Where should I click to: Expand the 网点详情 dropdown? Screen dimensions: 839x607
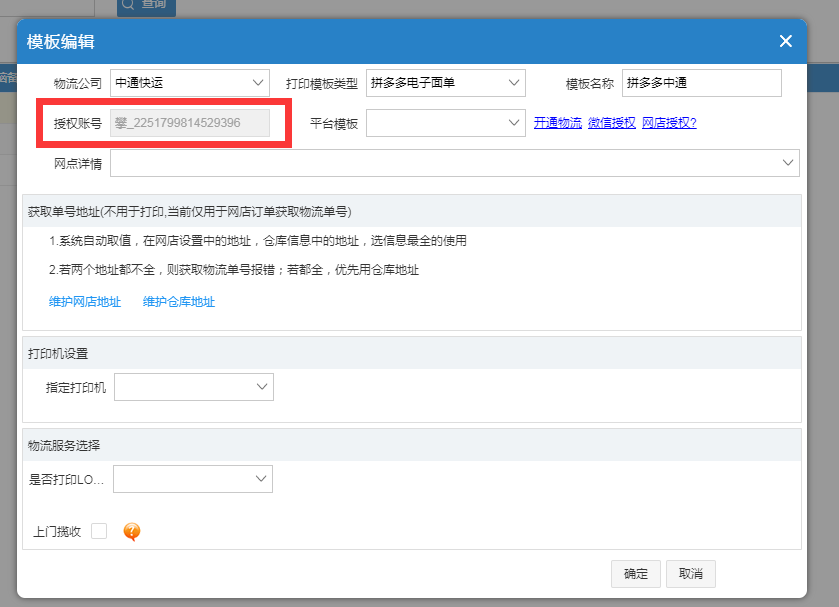455,163
